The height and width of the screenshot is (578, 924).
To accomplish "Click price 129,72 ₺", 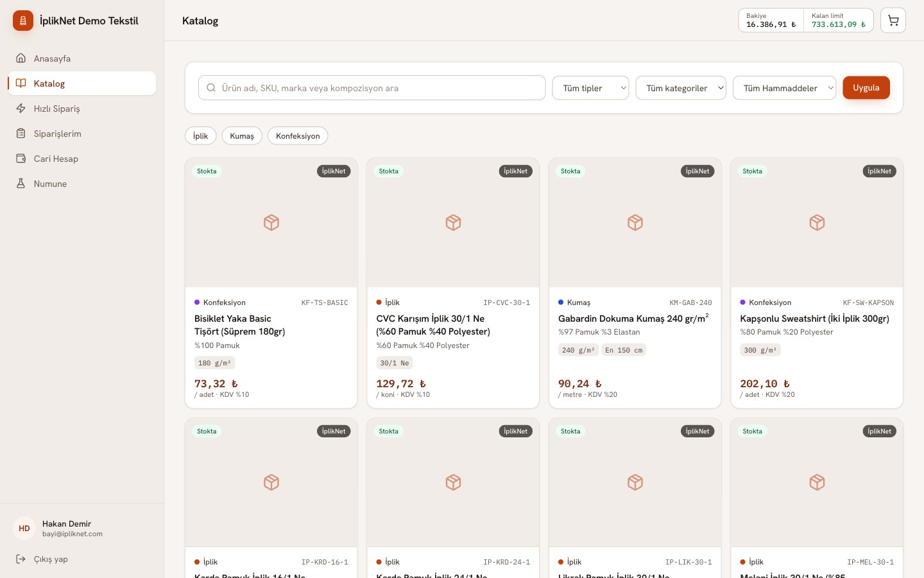I will point(401,383).
